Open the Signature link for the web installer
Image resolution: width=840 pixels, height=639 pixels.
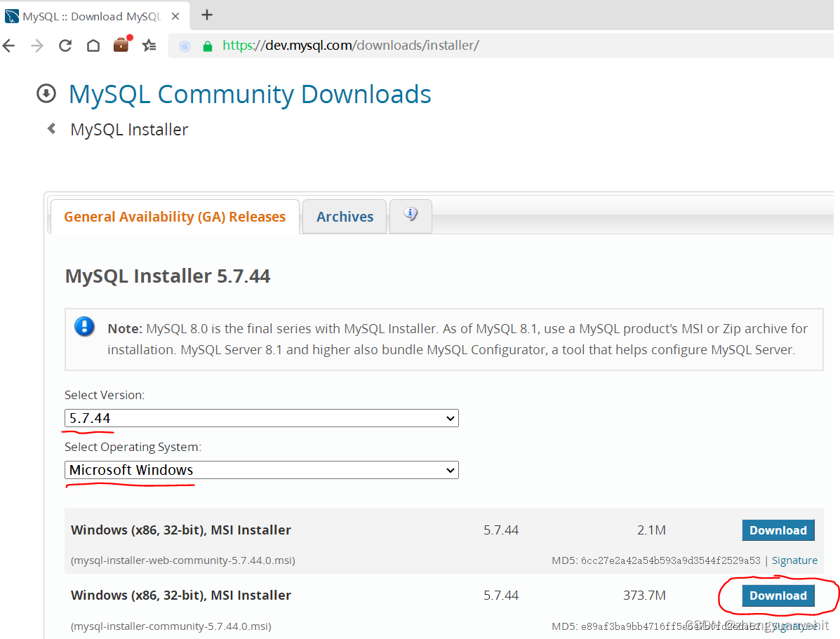[x=794, y=560]
